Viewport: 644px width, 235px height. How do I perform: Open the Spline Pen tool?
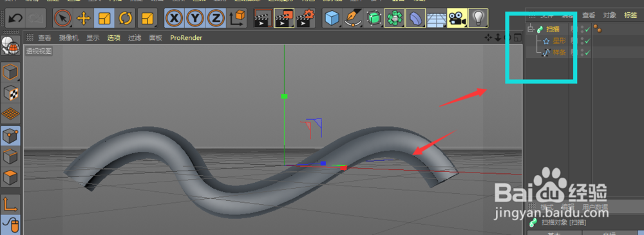coord(353,18)
